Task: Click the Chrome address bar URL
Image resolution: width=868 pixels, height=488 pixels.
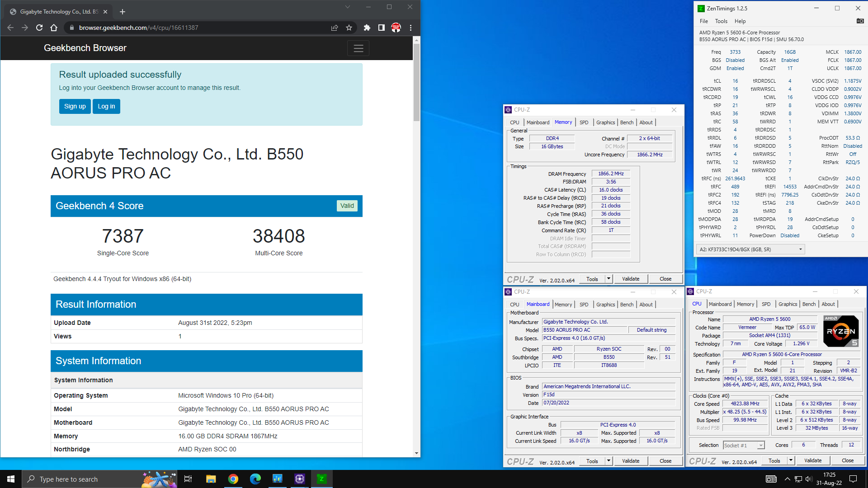Action: coord(138,28)
